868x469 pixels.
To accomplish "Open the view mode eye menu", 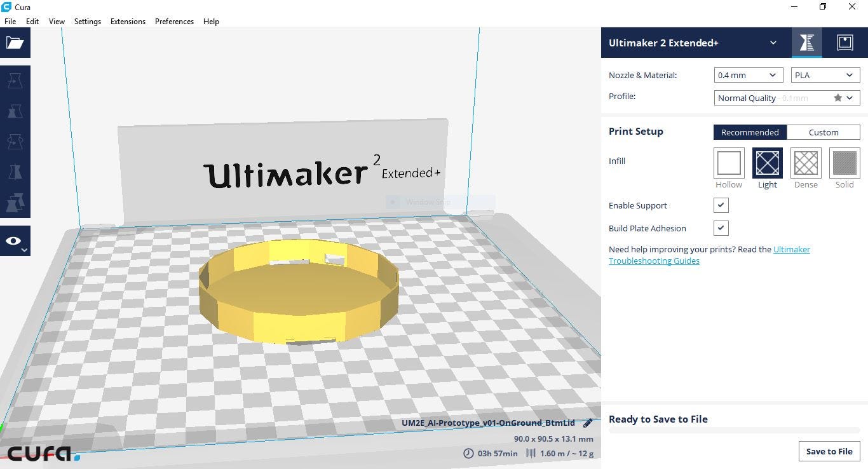I will click(x=15, y=241).
